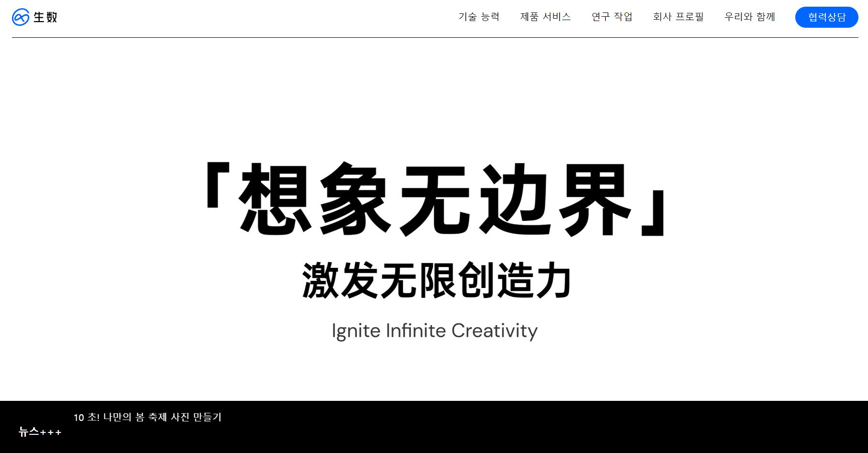Click the 无 character in the large headline
Viewport: 868px width, 453px height.
[x=434, y=199]
